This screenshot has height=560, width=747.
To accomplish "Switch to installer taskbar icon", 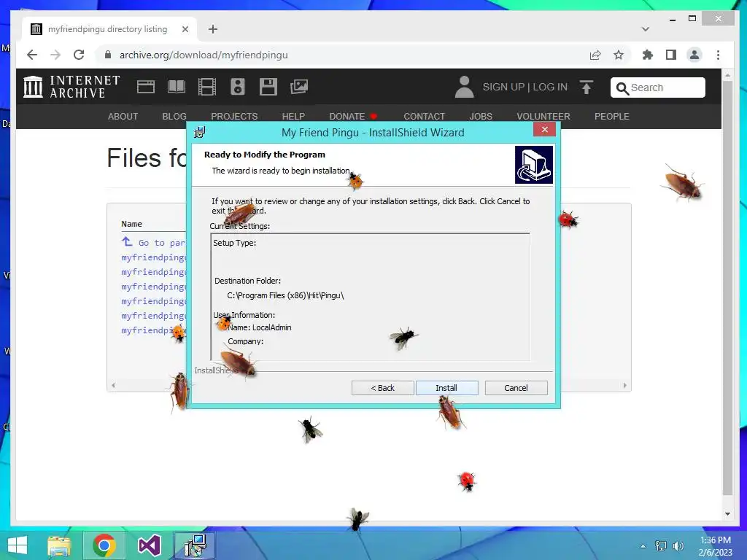I will (x=194, y=545).
